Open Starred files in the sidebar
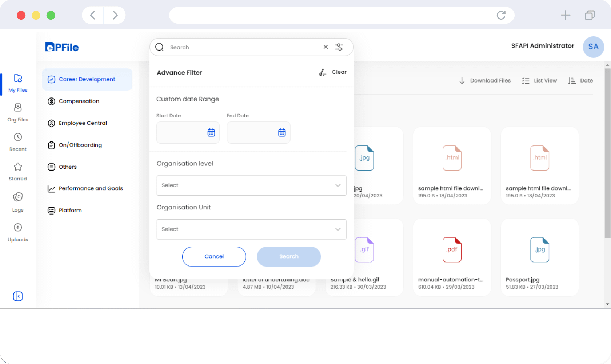Screen dimensions: 611x364 pos(18,171)
